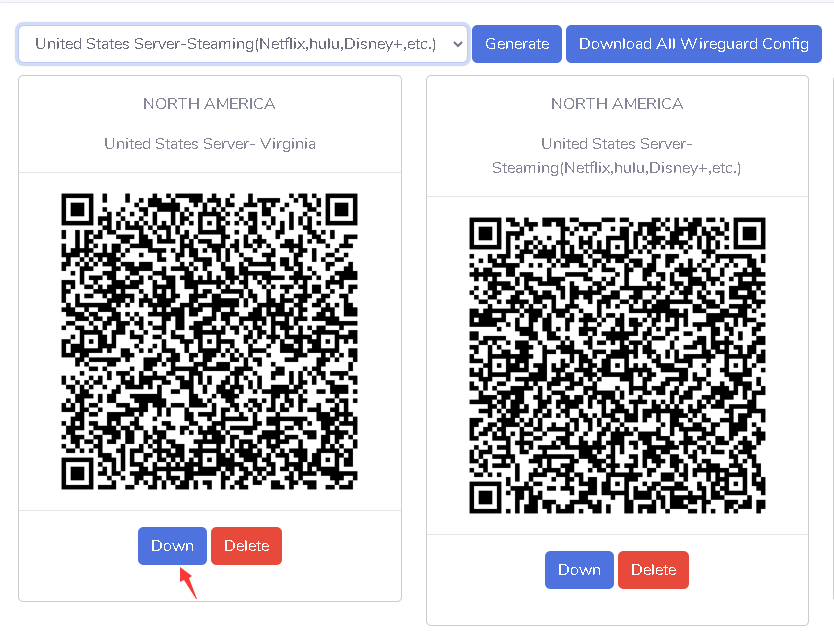Click top-right finder square of Virginia QR

point(341,209)
